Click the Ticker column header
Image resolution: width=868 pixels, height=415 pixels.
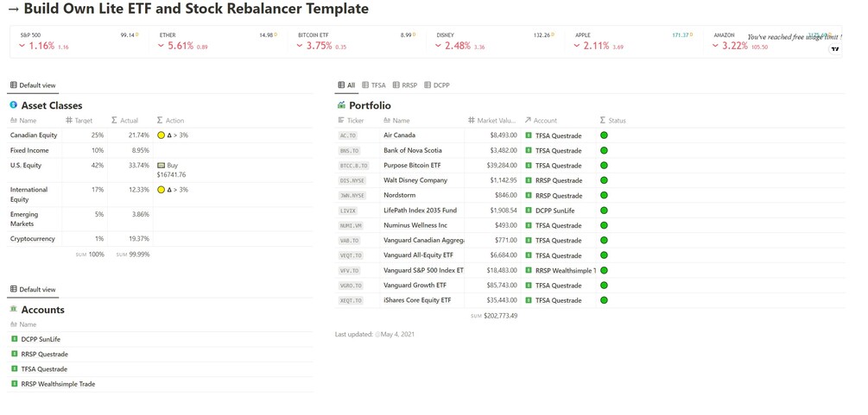coord(351,120)
